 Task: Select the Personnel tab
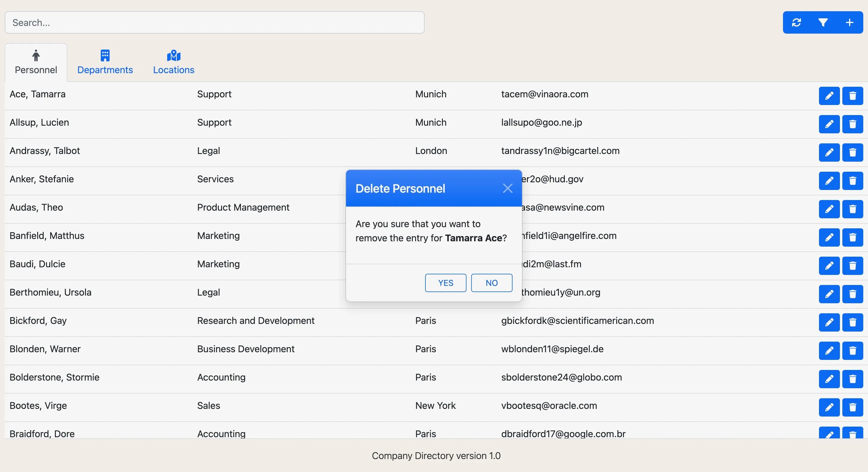36,63
